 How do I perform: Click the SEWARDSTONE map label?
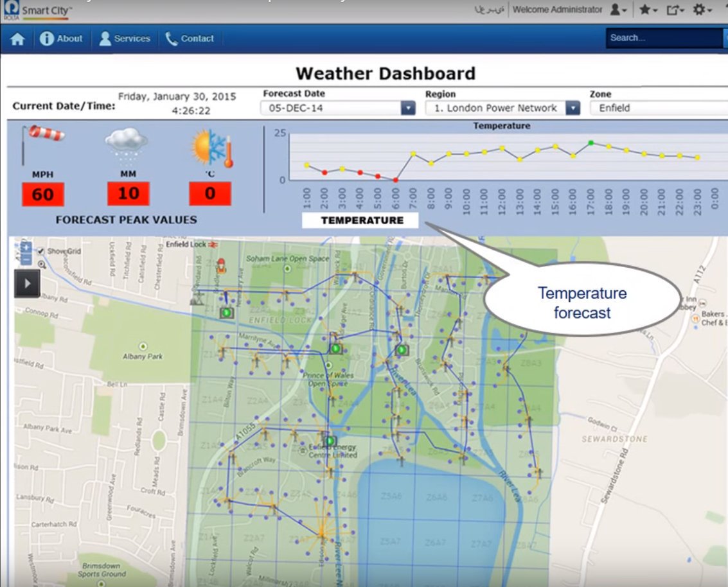614,439
